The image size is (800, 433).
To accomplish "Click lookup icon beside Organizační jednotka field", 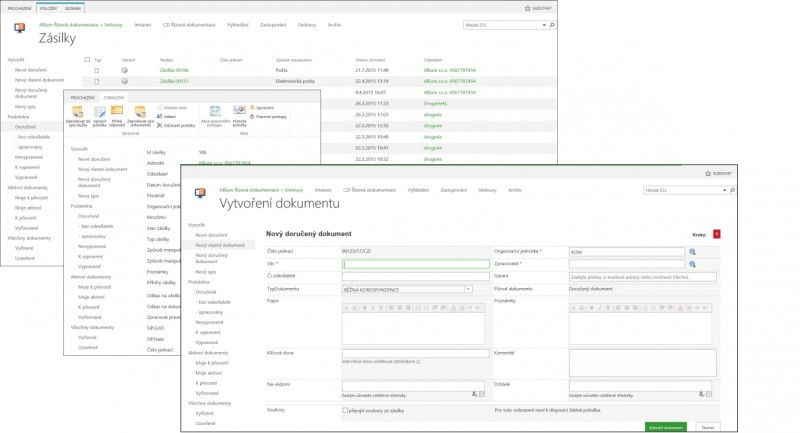I will tap(691, 252).
